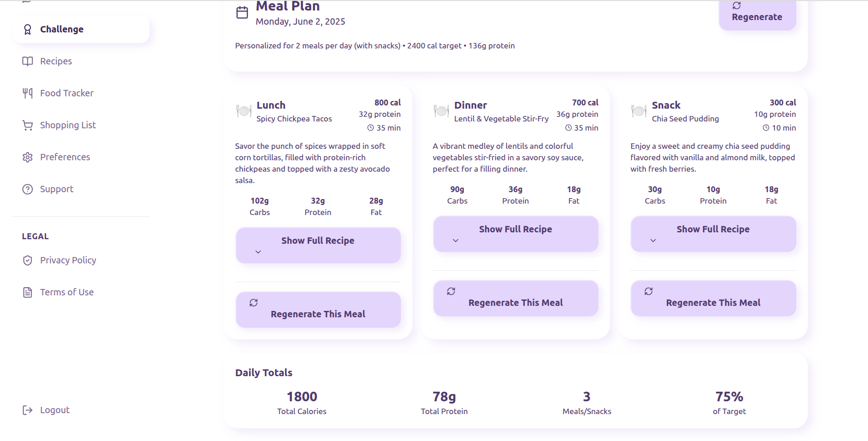The width and height of the screenshot is (868, 441).
Task: Click the Food Tracker utensils icon
Action: (x=27, y=93)
